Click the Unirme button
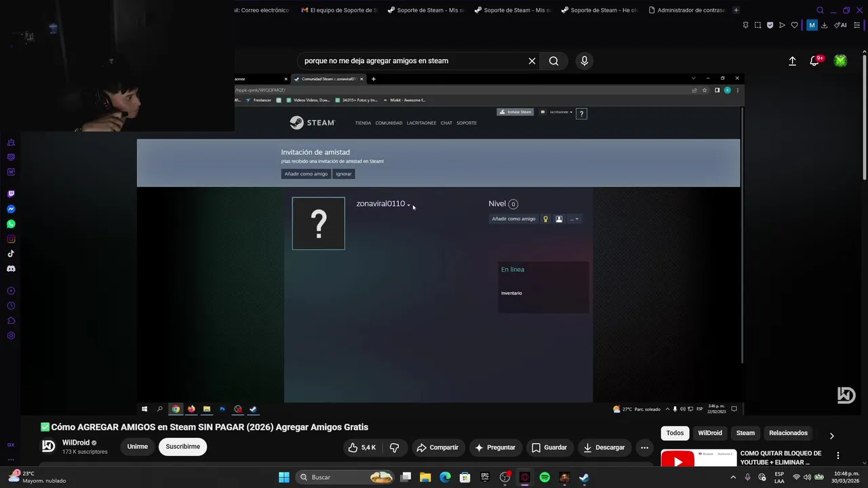868x488 pixels. [x=137, y=447]
